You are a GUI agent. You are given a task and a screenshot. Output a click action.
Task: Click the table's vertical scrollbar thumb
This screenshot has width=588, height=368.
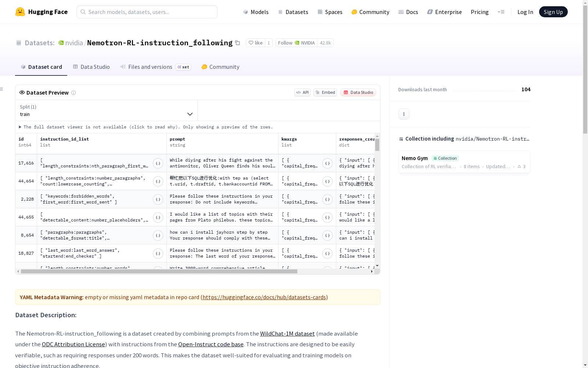pos(377,145)
